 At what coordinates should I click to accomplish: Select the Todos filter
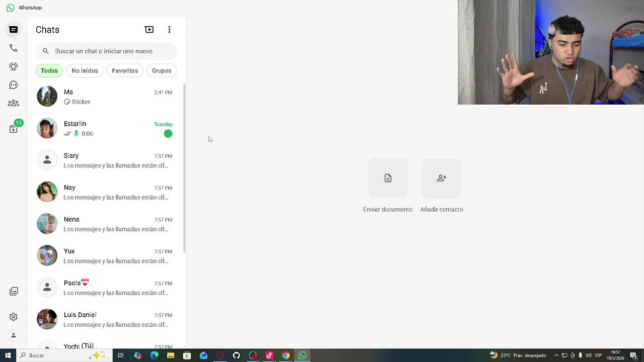[x=49, y=71]
